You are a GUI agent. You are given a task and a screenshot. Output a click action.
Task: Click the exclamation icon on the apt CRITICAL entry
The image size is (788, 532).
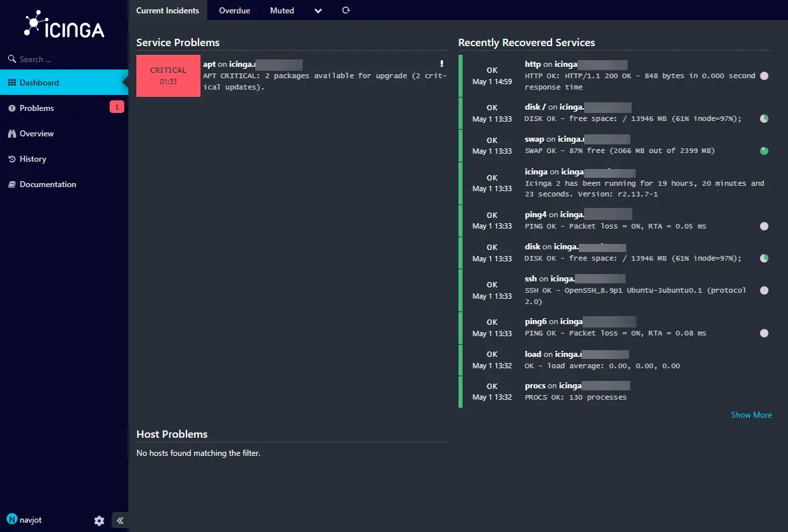pos(441,63)
